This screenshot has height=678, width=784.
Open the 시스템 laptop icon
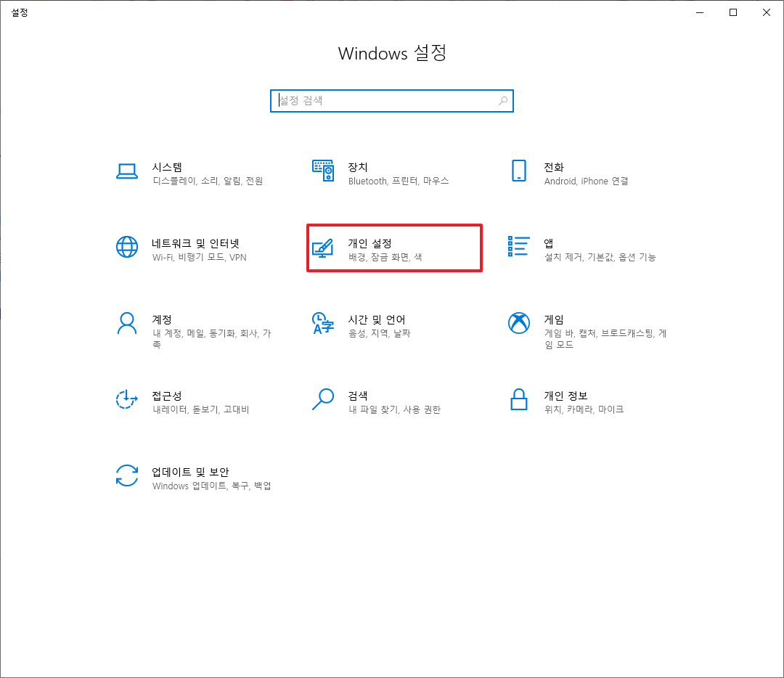127,171
